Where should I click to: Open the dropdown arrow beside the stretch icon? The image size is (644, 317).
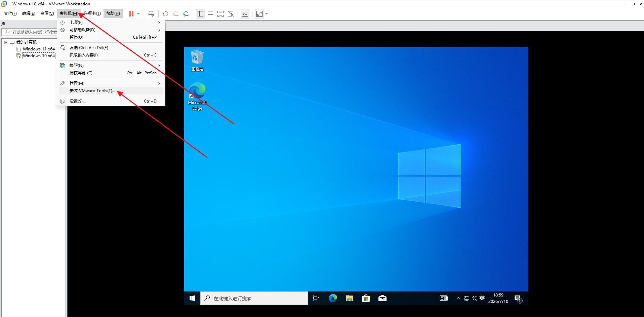coord(267,14)
